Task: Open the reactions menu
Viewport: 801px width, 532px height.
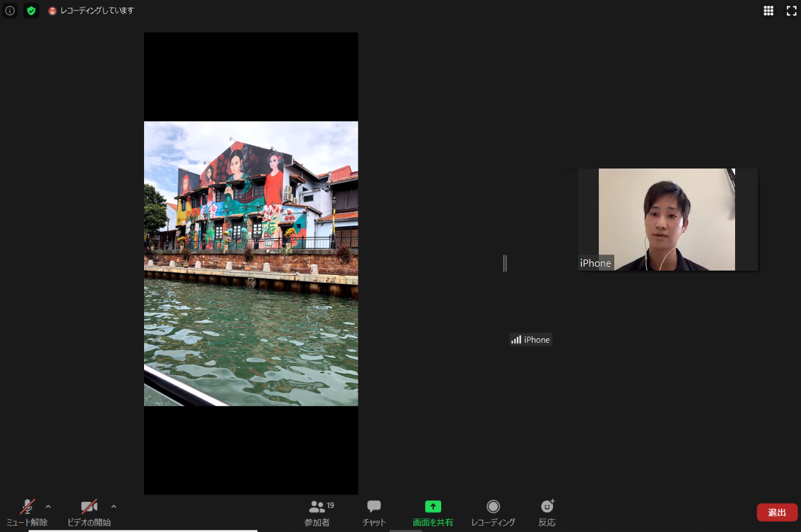Action: click(547, 513)
